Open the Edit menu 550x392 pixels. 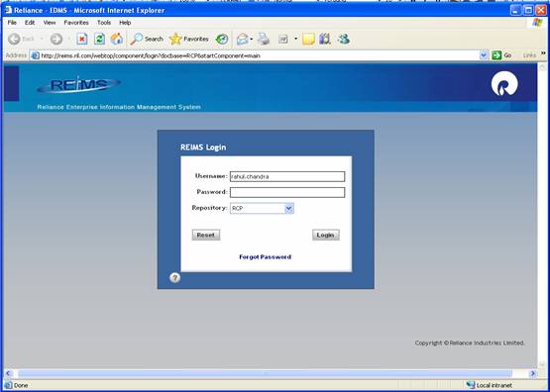30,23
